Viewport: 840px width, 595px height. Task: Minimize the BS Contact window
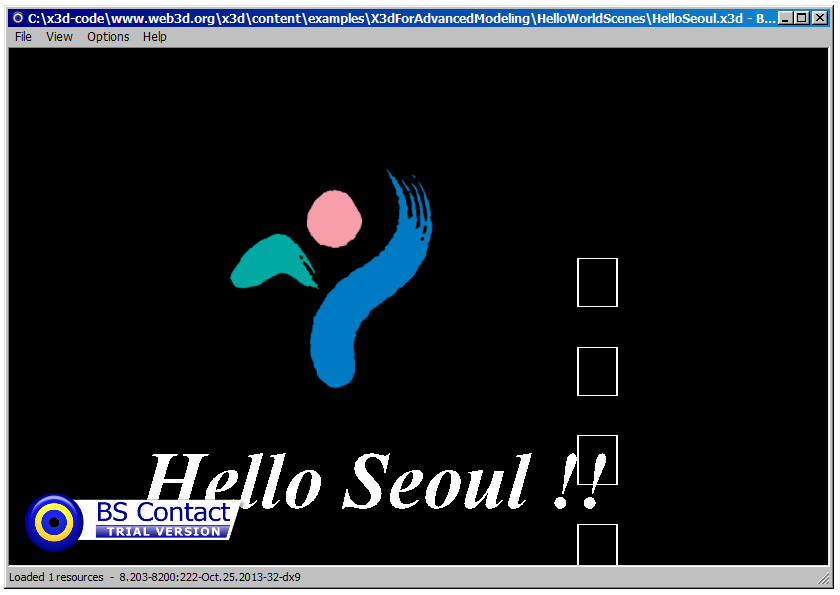[785, 18]
